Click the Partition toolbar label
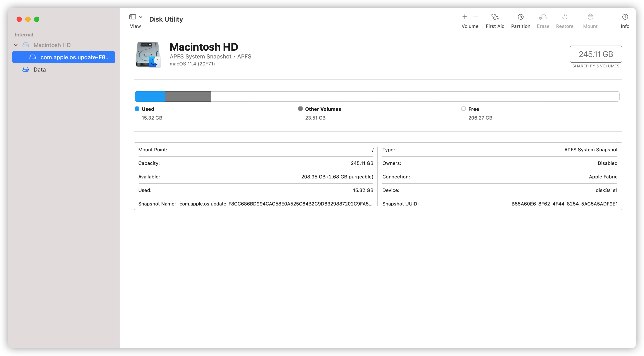This screenshot has height=356, width=644. [521, 26]
